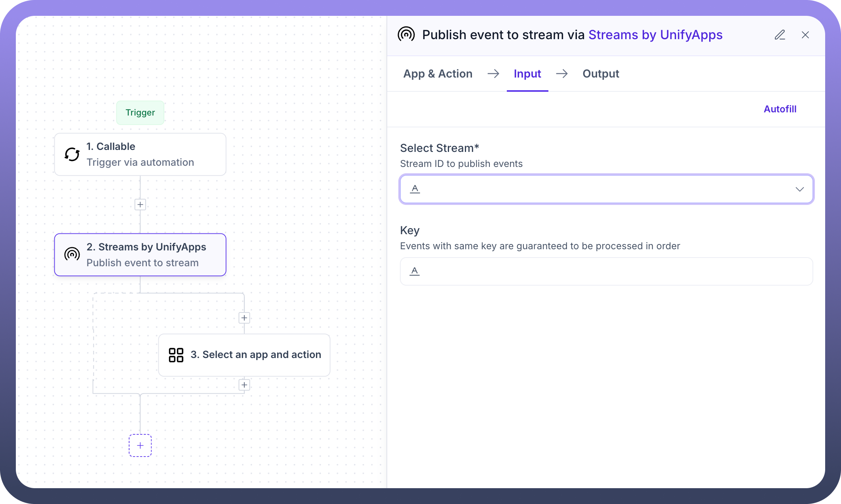841x504 pixels.
Task: Click the stream icon in the panel header
Action: [x=406, y=35]
